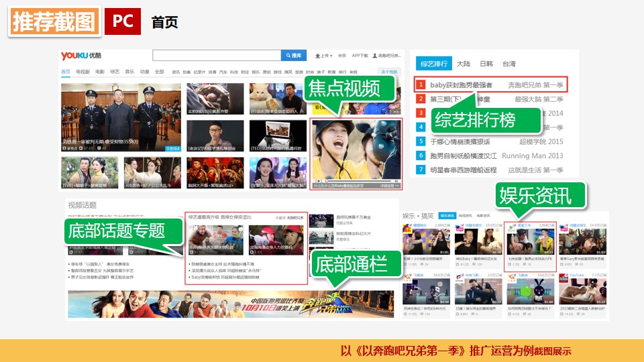
Task: Open Baby thumbnail in bottom topic section
Action: click(x=215, y=240)
